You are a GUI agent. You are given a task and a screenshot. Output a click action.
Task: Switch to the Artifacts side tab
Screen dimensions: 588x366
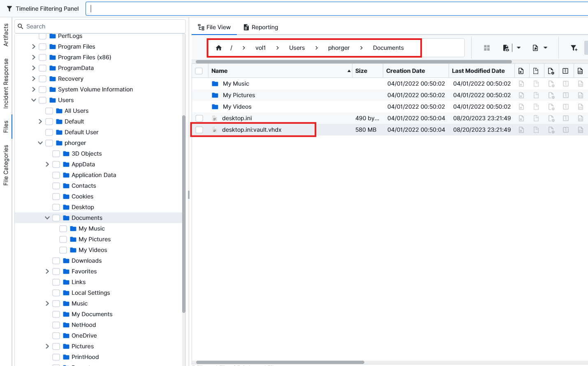click(x=6, y=35)
